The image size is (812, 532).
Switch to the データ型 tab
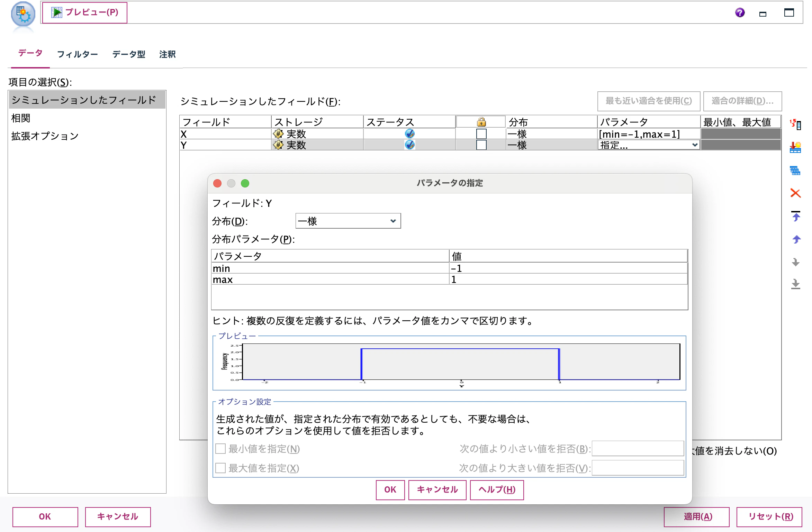[x=129, y=54]
